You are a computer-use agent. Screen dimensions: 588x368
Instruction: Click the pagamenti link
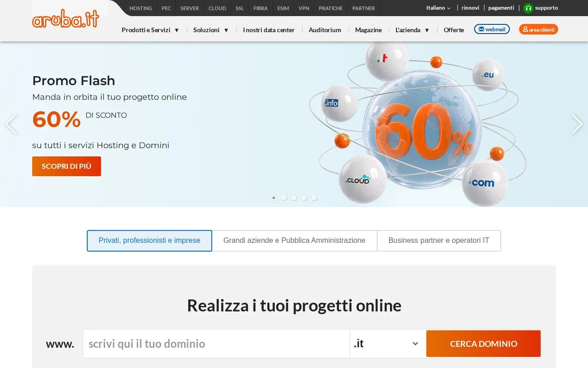pyautogui.click(x=501, y=8)
